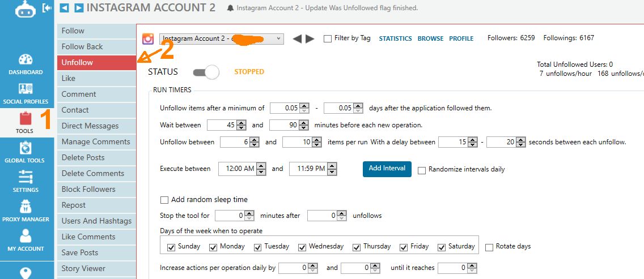This screenshot has height=279, width=644.
Task: Open the Story Viewer tab
Action: point(96,269)
